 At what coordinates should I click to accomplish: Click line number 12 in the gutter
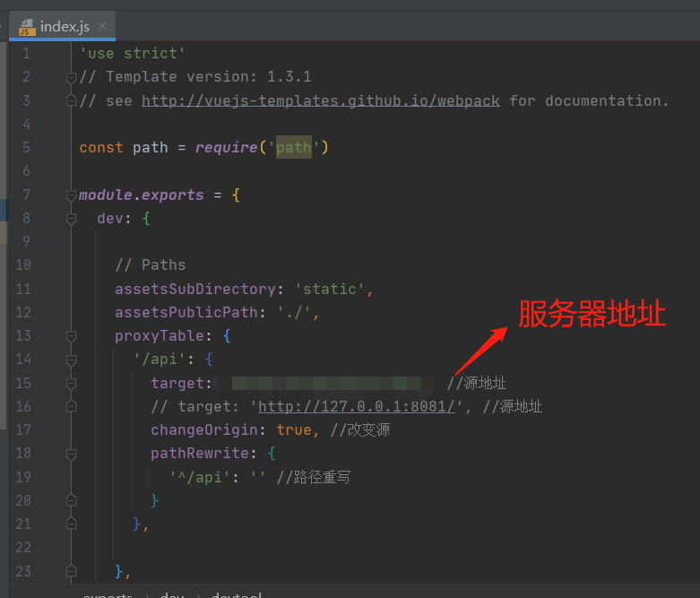click(x=23, y=312)
